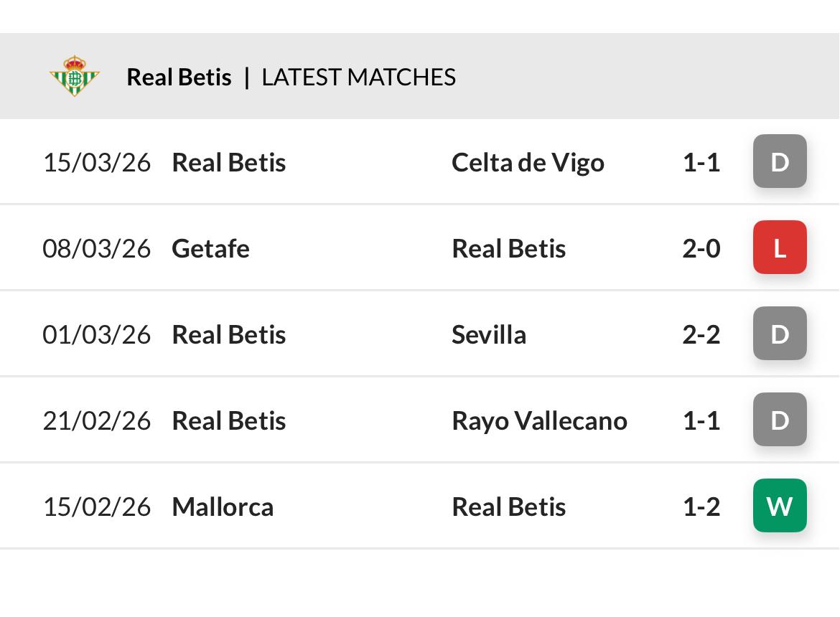This screenshot has height=617, width=840.
Task: Click the draw badge for Rayo Vallecano match
Action: click(780, 420)
